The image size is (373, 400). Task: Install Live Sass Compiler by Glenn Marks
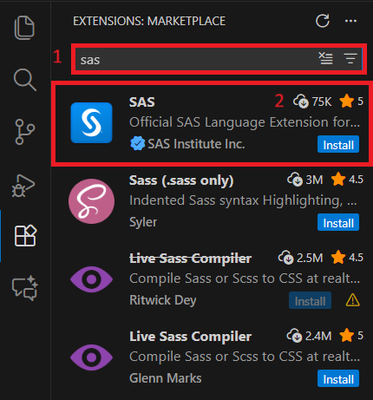[338, 379]
